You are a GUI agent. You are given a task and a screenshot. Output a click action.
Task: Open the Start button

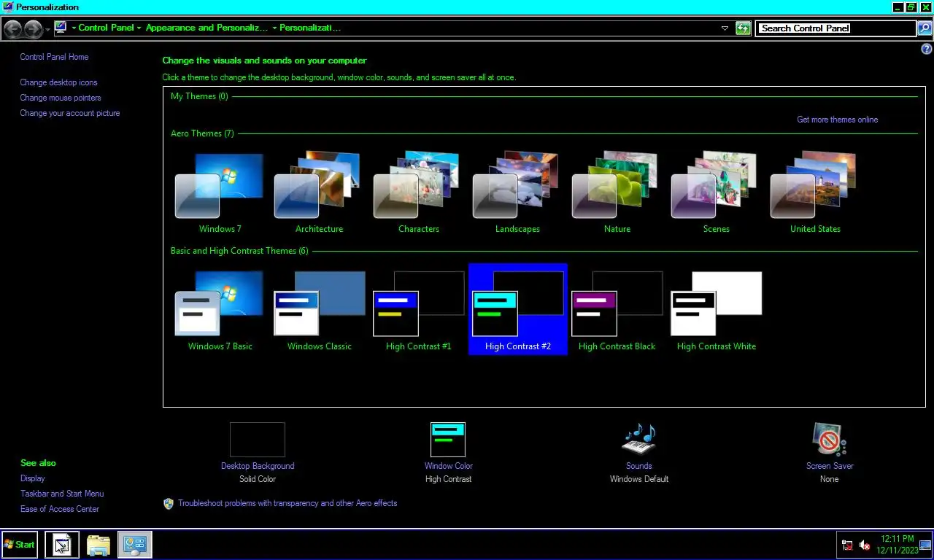20,545
